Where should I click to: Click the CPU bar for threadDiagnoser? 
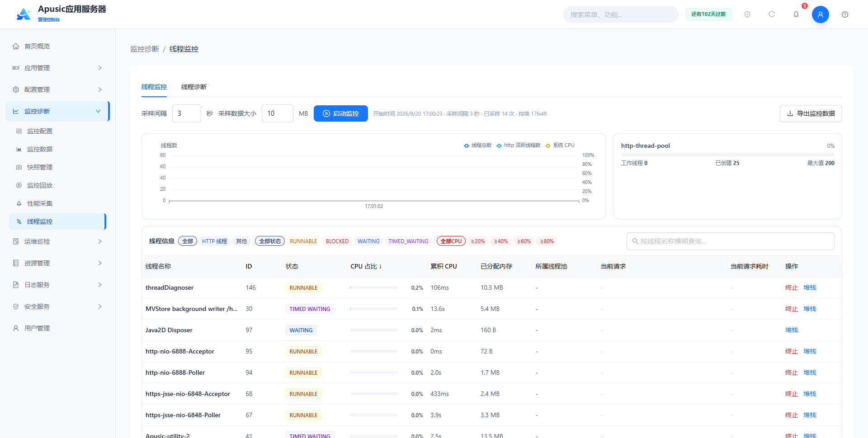coord(374,287)
